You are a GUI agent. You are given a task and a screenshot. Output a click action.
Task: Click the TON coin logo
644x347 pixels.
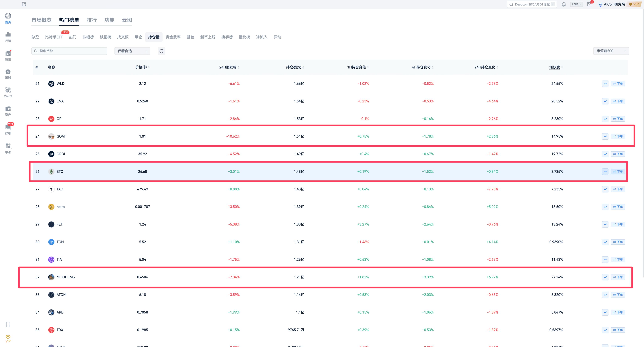(51, 242)
